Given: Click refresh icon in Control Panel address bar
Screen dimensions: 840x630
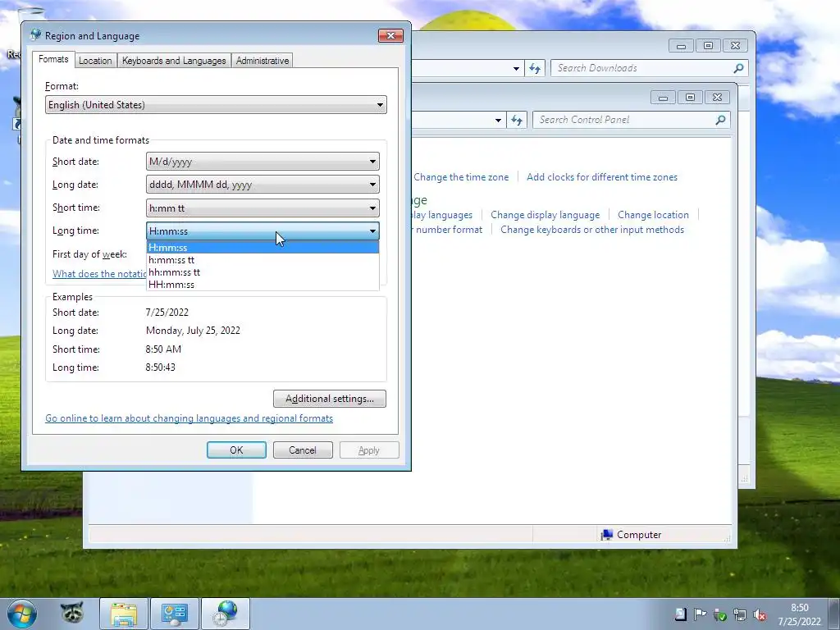Looking at the screenshot, I should 517,120.
